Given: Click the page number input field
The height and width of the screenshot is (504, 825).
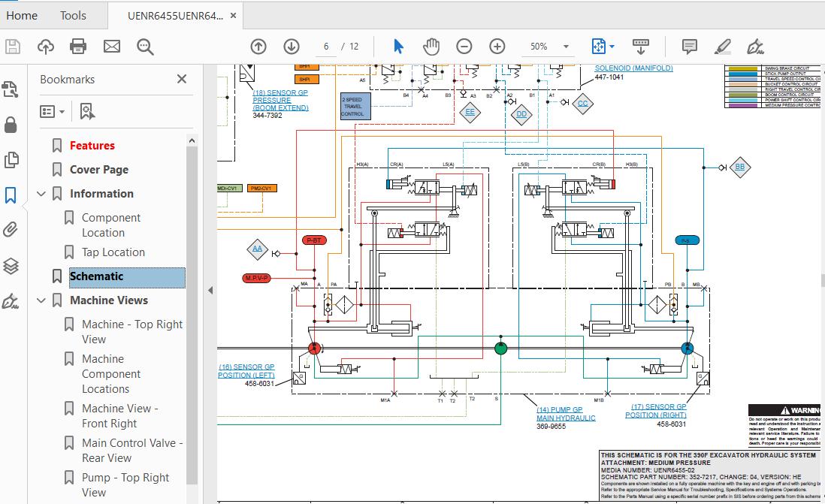Looking at the screenshot, I should click(x=327, y=47).
